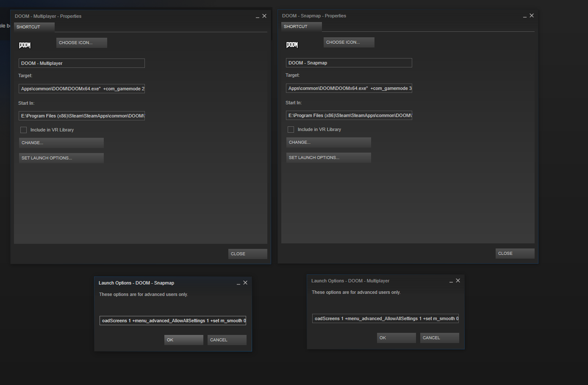
Task: Enable Include in VR Library for Snapmap
Action: tap(291, 130)
